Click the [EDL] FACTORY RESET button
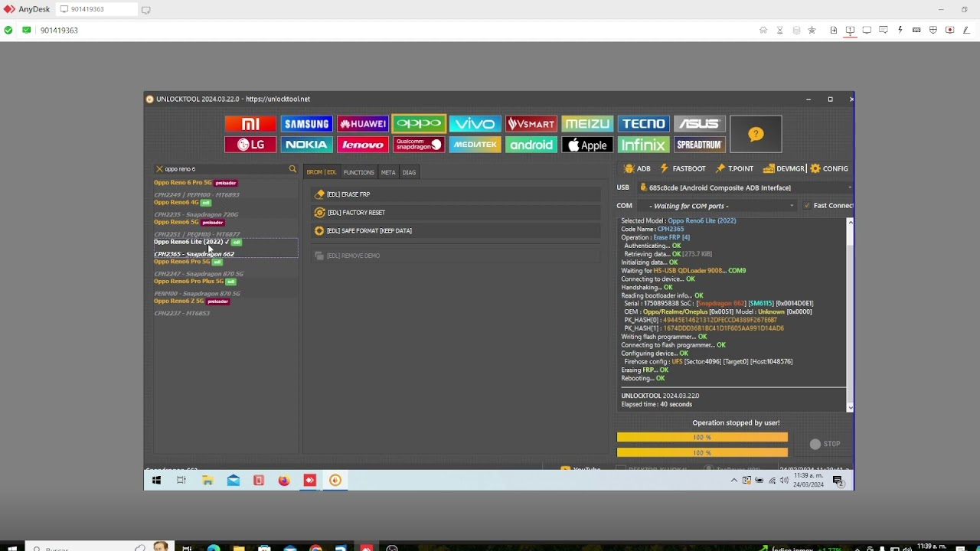Screen dimensions: 980x551 point(356,213)
